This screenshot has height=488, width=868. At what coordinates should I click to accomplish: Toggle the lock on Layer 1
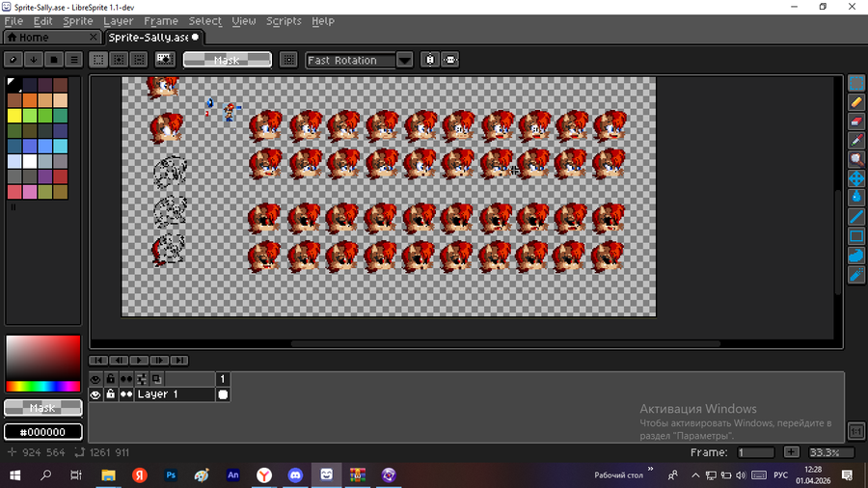coord(110,394)
